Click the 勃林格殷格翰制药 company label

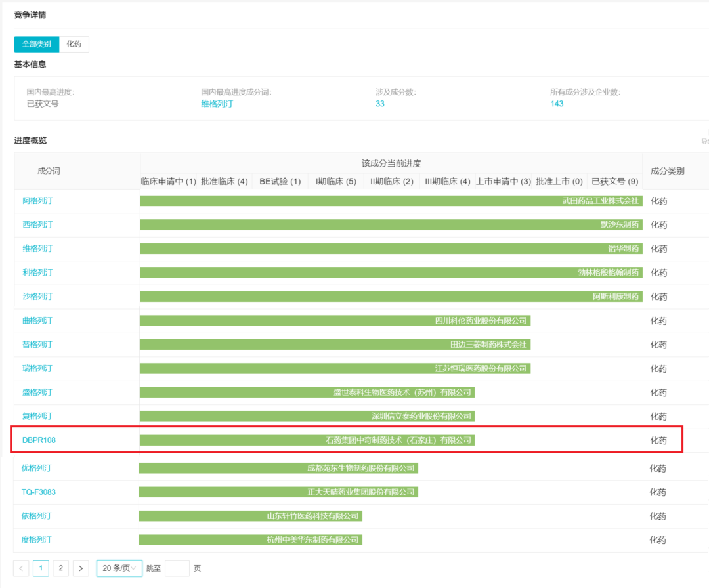pos(608,272)
